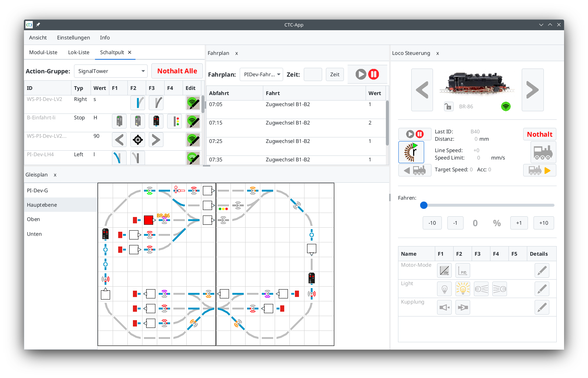Close the Loco Steuerung panel
The width and height of the screenshot is (588, 378).
pos(438,53)
